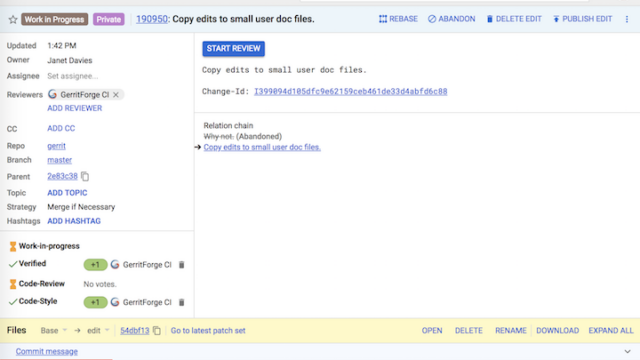Publish the current edit
Viewport: 640px width, 360px height.
point(582,19)
